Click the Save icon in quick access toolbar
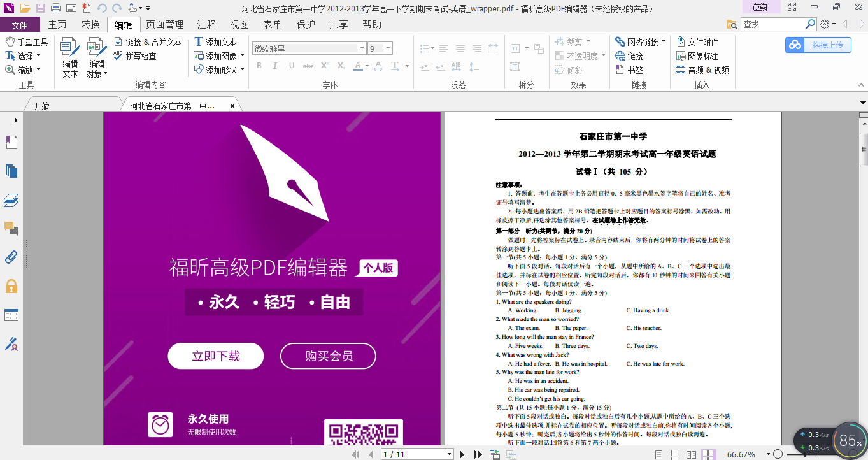 (x=41, y=8)
